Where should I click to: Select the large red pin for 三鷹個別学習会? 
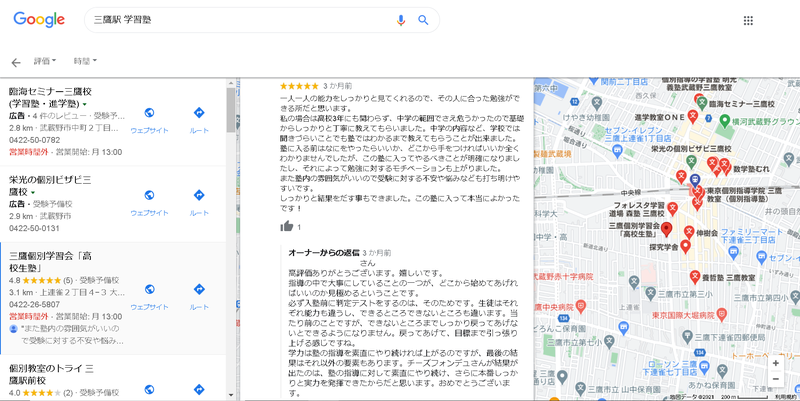pos(666,229)
